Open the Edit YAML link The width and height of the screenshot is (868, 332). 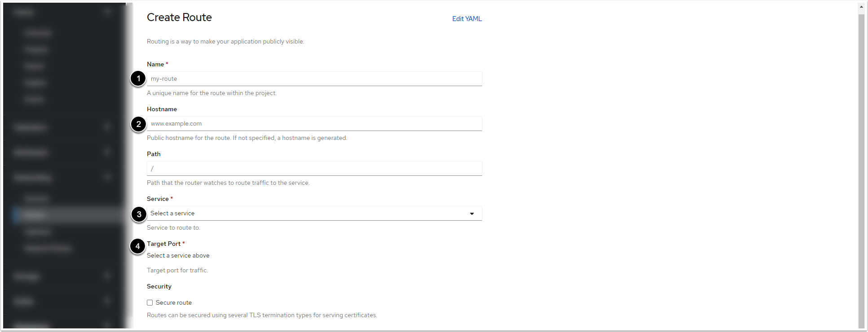[467, 19]
